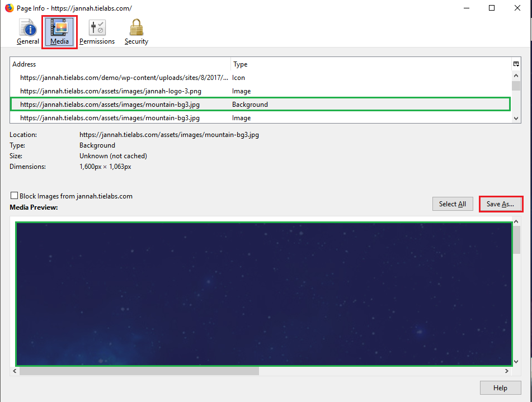Click preview horizontal scroll right arrow
The height and width of the screenshot is (402, 532).
click(507, 371)
